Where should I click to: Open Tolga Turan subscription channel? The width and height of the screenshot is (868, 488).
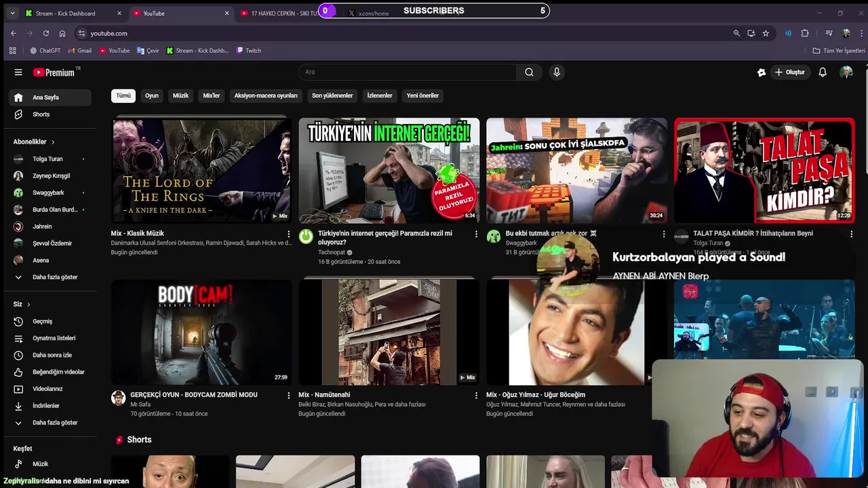[50, 159]
